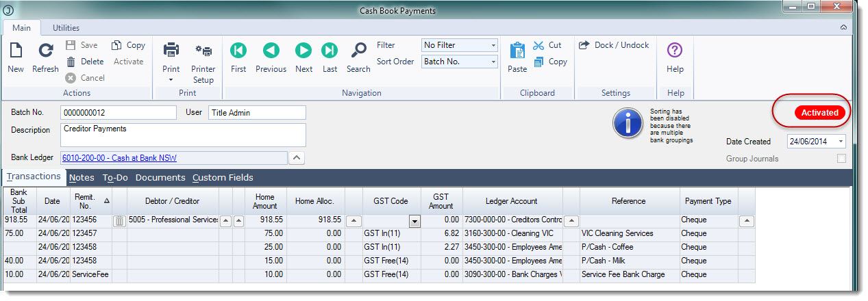Viewport: 868px width, 301px height.
Task: Click the red Activated status badge
Action: tap(819, 113)
